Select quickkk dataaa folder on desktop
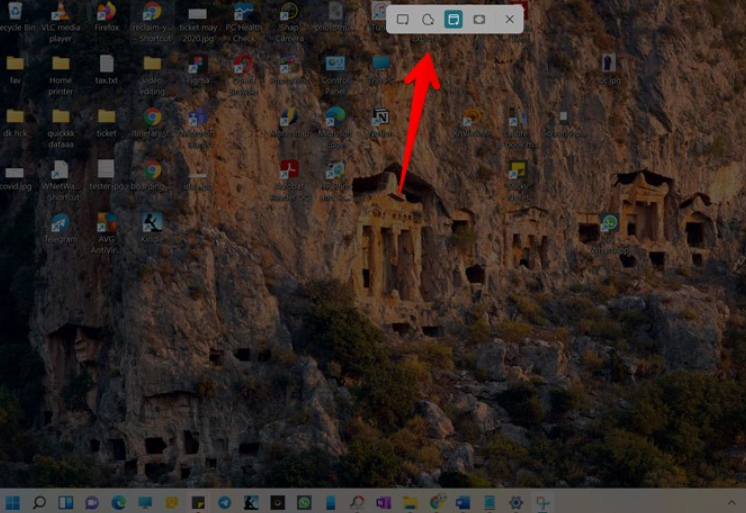 tap(60, 128)
